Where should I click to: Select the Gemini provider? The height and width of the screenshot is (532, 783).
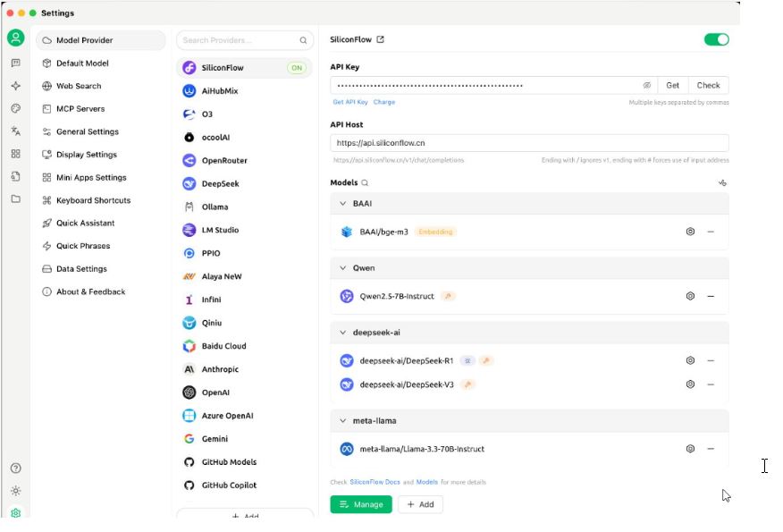coord(244,439)
